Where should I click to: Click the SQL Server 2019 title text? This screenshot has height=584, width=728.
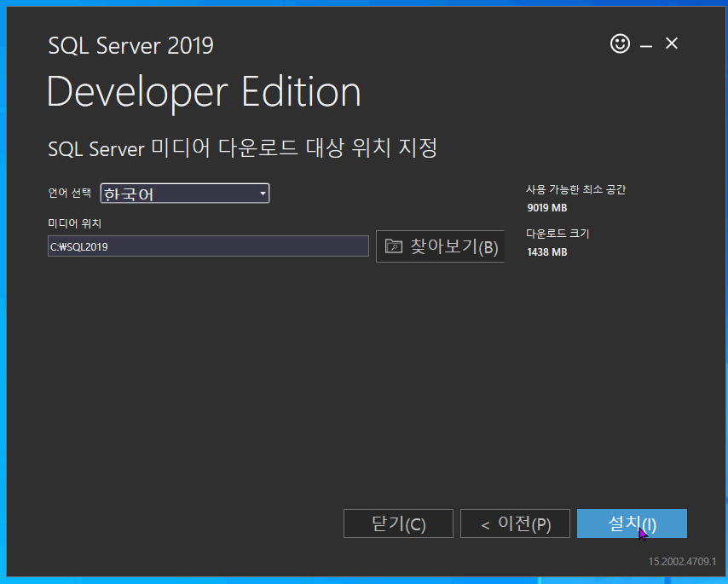coord(131,45)
